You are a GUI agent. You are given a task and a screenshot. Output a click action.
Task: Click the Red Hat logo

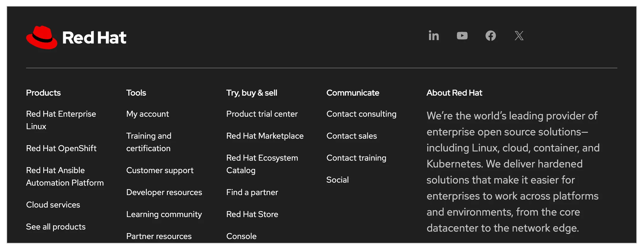point(76,37)
